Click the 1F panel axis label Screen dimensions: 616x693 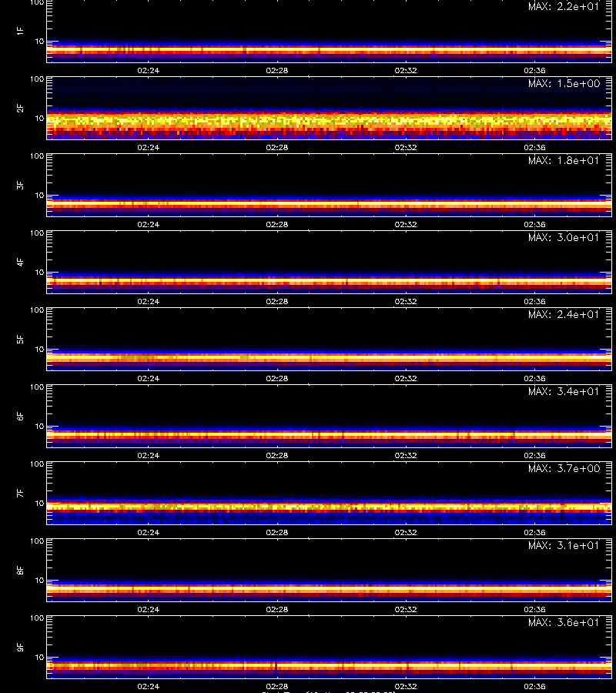[20, 32]
